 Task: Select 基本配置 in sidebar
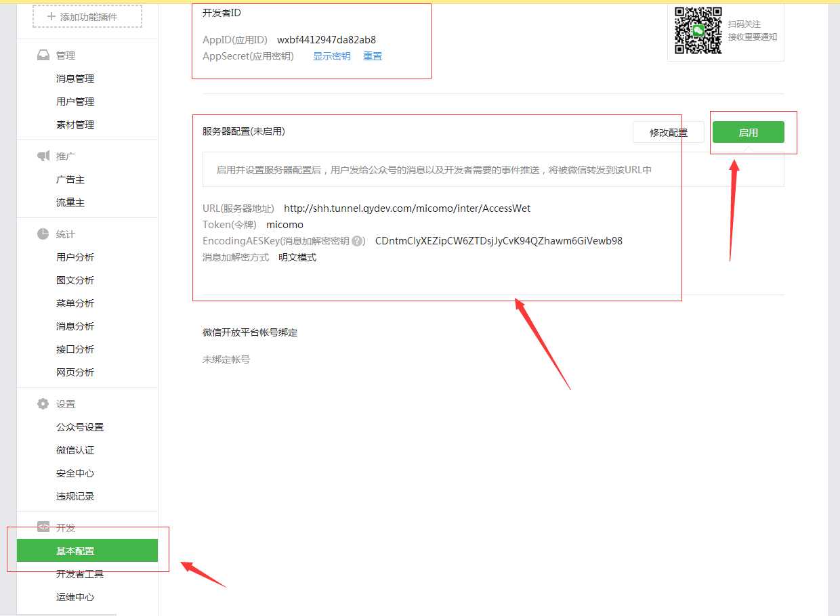click(x=87, y=550)
